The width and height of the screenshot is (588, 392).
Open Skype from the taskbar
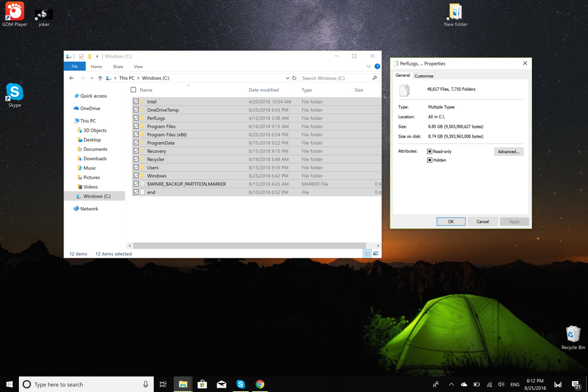241,384
